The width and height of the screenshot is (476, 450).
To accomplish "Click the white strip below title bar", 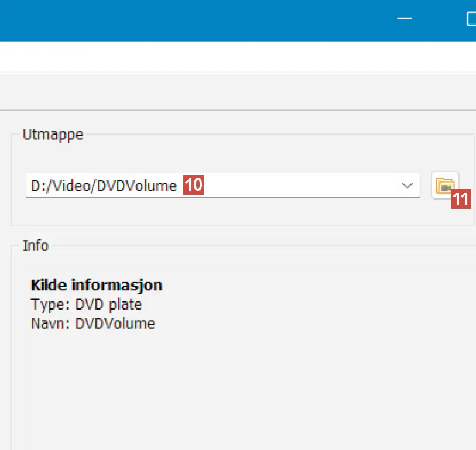I will pos(234,56).
